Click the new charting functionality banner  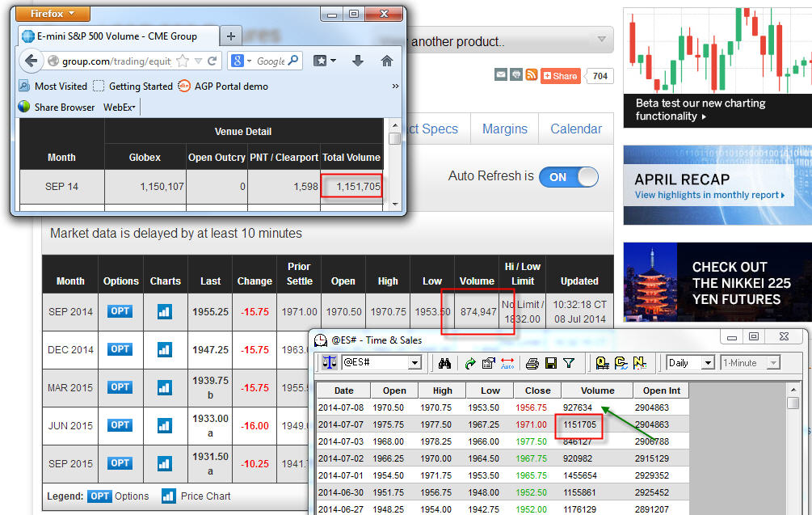[717, 67]
